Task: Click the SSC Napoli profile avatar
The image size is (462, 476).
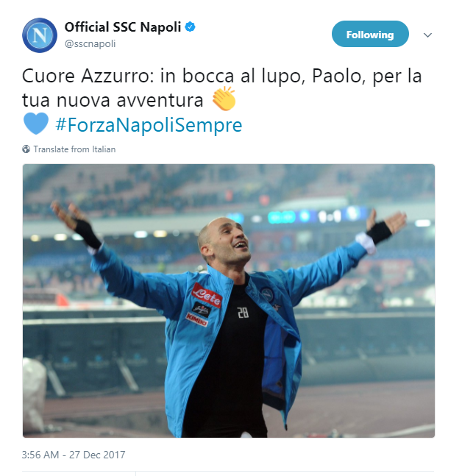Action: tap(40, 35)
